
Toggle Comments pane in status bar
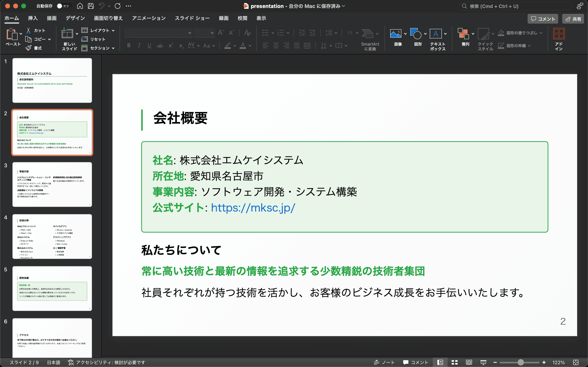click(x=415, y=362)
